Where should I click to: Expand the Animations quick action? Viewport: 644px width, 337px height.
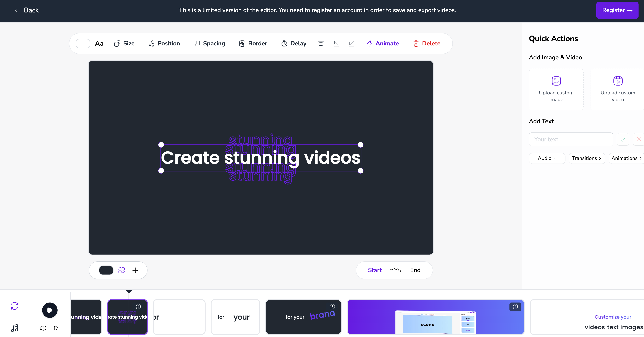[626, 158]
